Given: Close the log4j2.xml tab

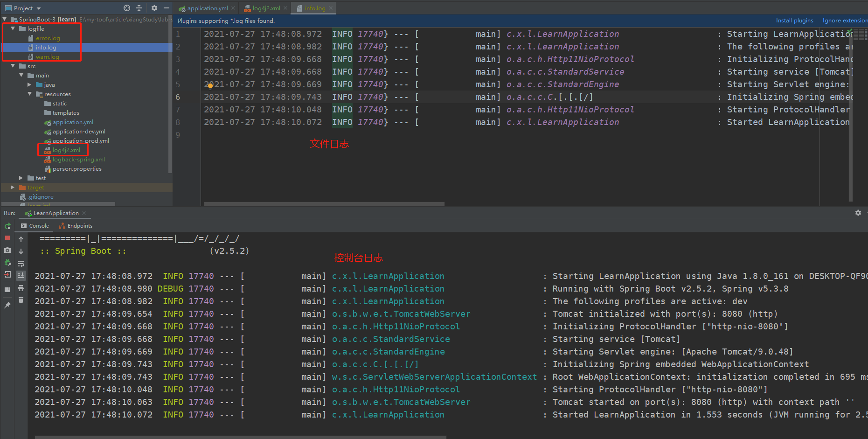Looking at the screenshot, I should coord(285,8).
